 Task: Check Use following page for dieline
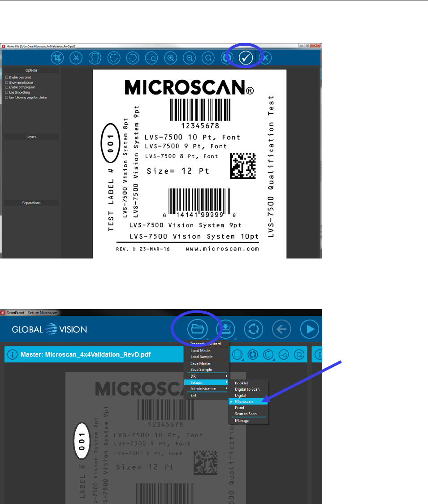tap(7, 97)
